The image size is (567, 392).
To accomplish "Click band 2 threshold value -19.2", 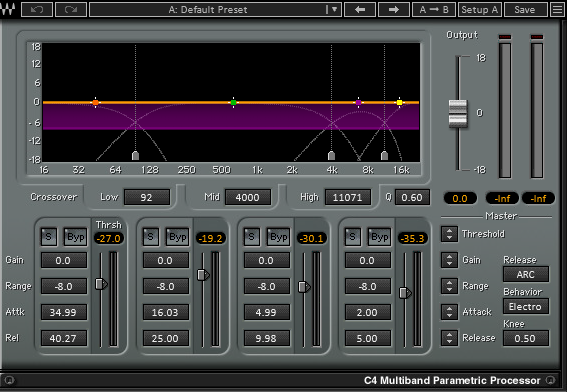I will (211, 238).
